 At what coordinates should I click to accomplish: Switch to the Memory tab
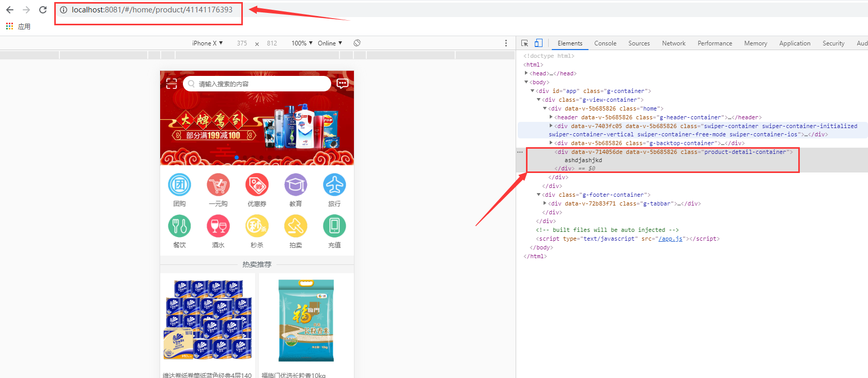point(755,43)
